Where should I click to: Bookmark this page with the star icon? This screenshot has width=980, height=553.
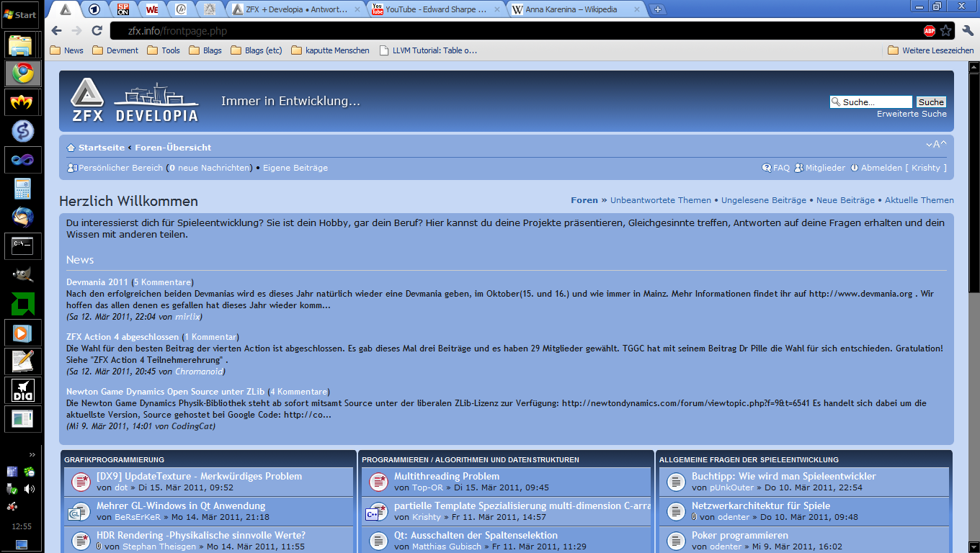tap(946, 31)
